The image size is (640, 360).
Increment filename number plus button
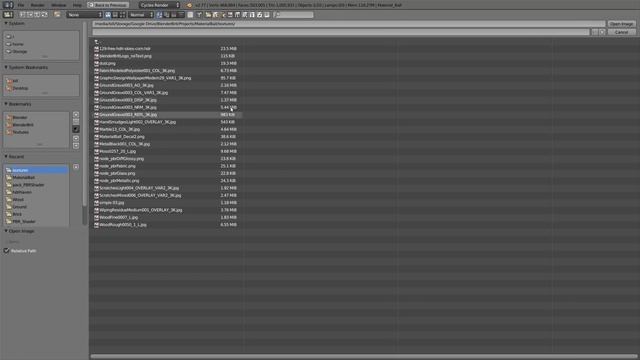[x=602, y=32]
